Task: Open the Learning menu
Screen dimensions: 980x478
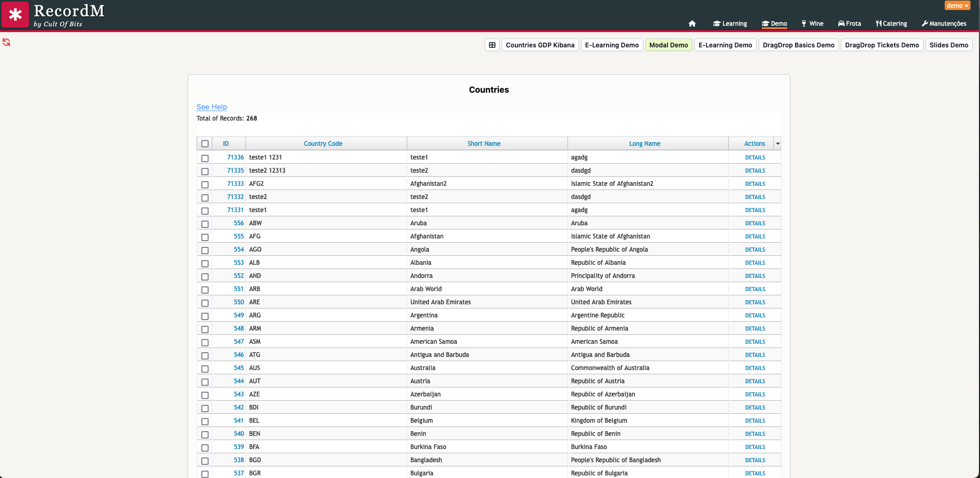Action: click(730, 24)
